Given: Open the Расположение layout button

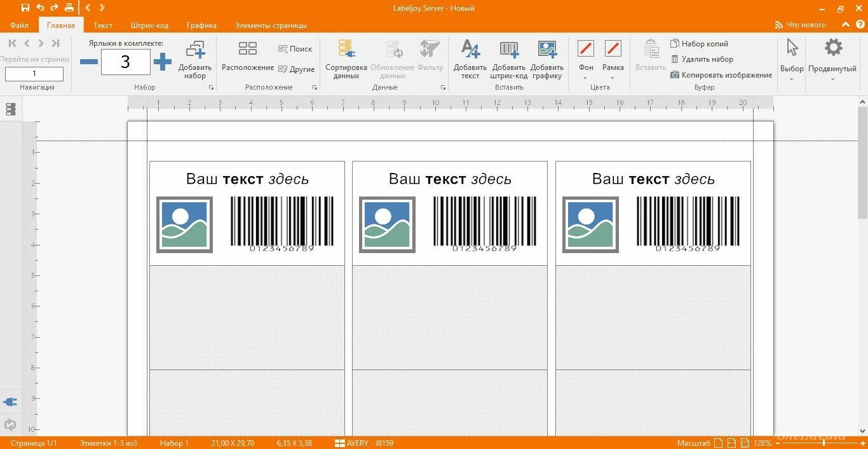Looking at the screenshot, I should click(248, 56).
